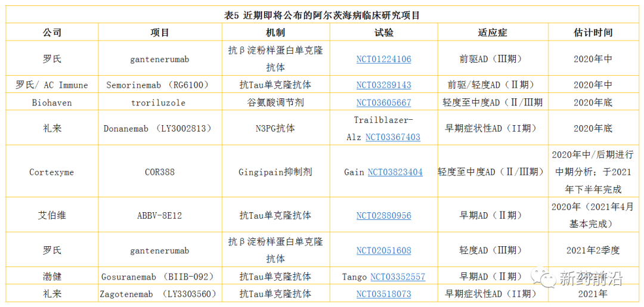
Task: Select the COR388 project cell
Action: 160,172
